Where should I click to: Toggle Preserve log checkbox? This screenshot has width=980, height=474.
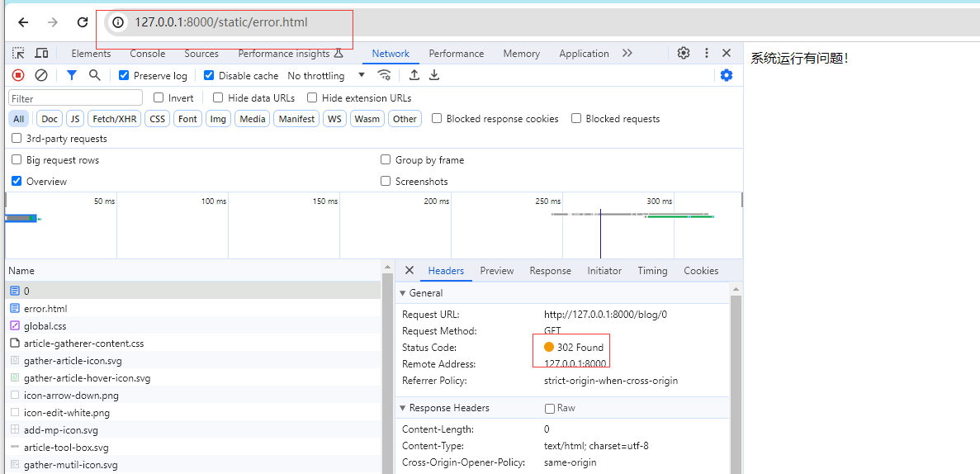[x=124, y=75]
